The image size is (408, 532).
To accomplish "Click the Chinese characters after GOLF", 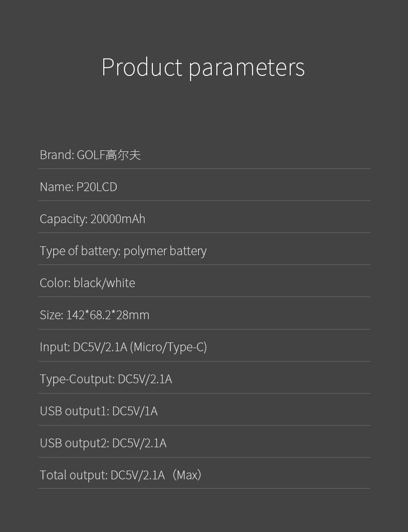I will (x=123, y=155).
